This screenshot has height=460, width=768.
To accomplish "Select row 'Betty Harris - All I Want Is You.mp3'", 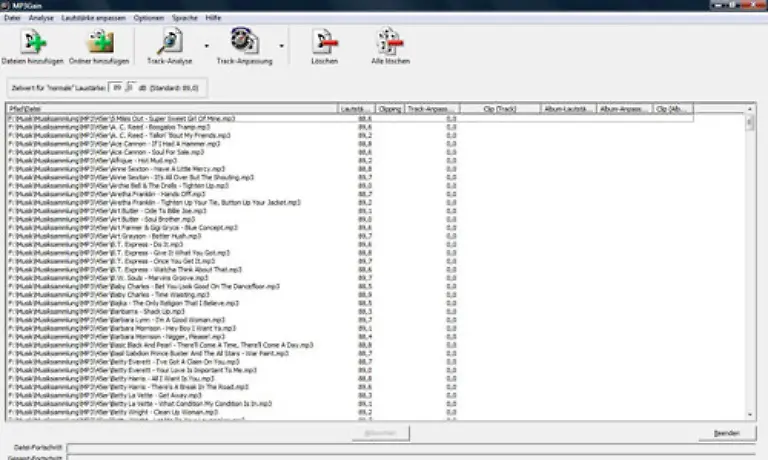I will [x=350, y=378].
